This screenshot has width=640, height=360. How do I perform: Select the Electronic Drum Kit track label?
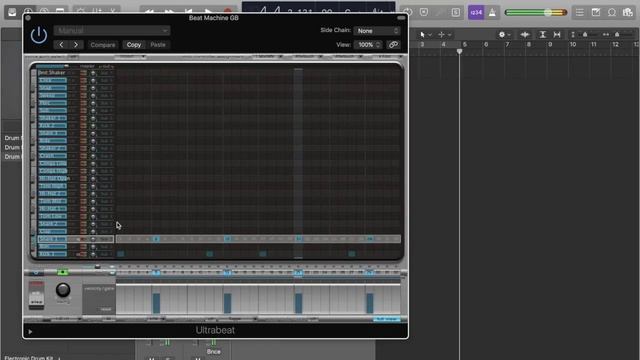pos(29,358)
